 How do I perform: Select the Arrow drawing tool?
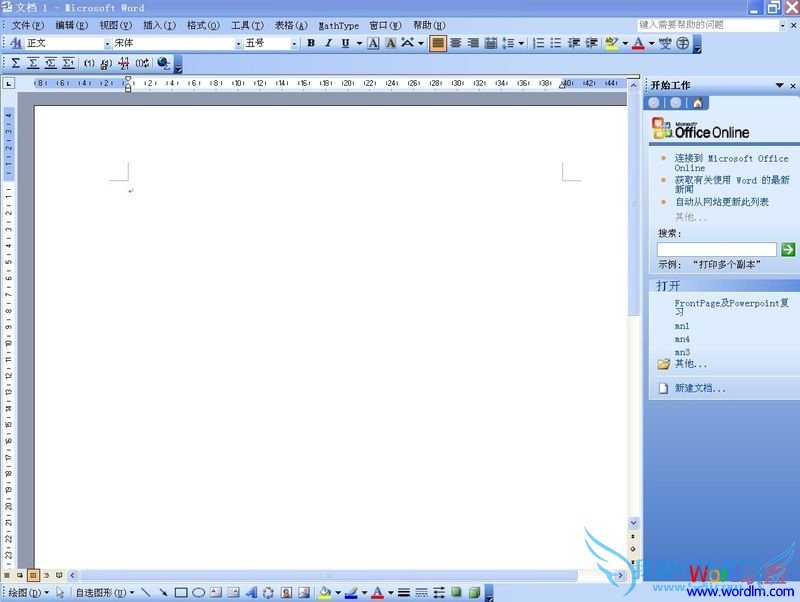[x=163, y=592]
